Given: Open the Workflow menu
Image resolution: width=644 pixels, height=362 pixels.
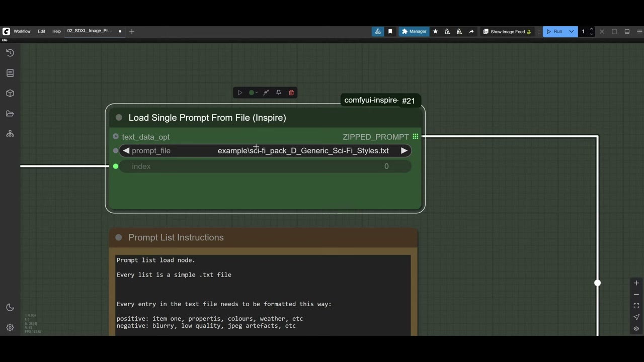Looking at the screenshot, I should pyautogui.click(x=22, y=31).
